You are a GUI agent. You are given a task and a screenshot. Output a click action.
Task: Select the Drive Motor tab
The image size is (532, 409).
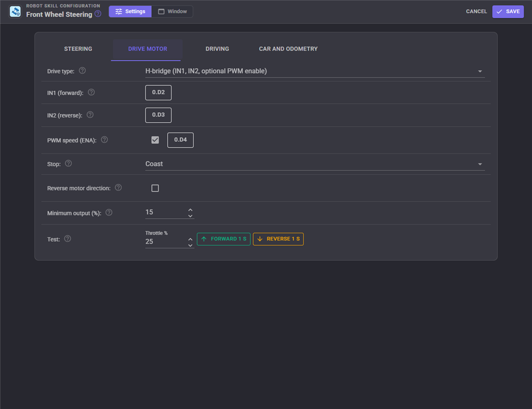148,49
